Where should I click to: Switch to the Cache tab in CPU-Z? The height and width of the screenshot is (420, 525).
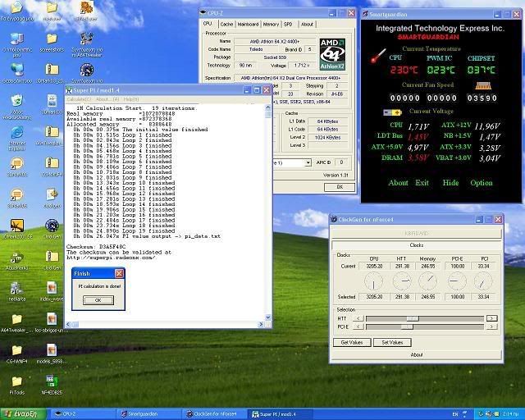coord(226,24)
